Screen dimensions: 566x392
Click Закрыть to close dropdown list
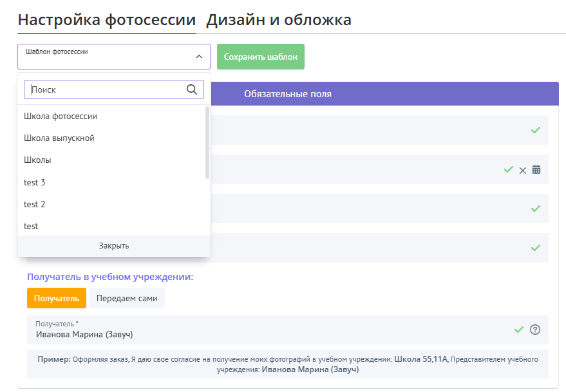click(x=114, y=246)
